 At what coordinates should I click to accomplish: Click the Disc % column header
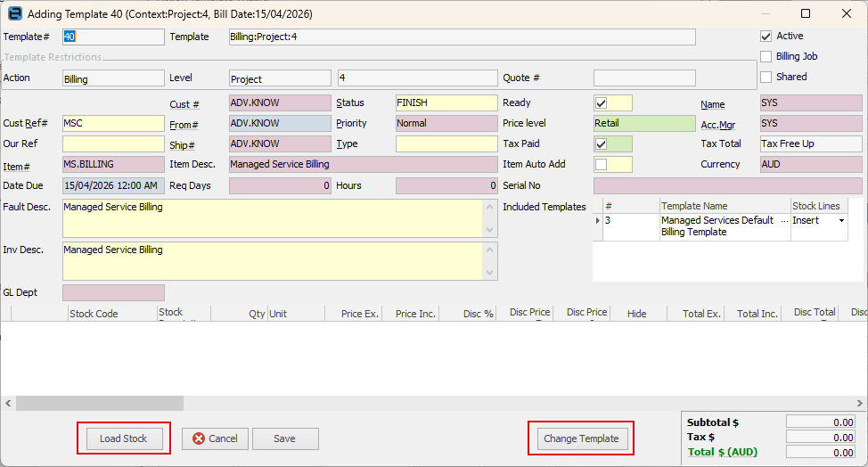tap(468, 314)
